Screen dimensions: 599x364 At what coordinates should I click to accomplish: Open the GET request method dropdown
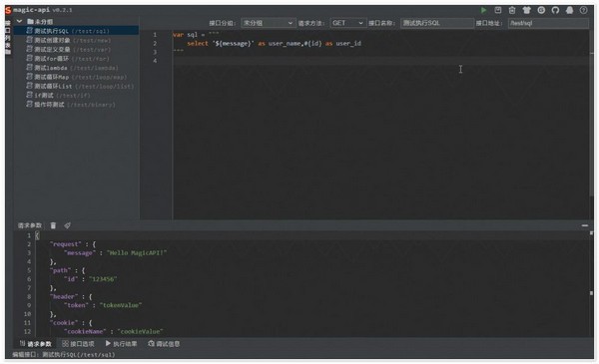click(x=347, y=23)
